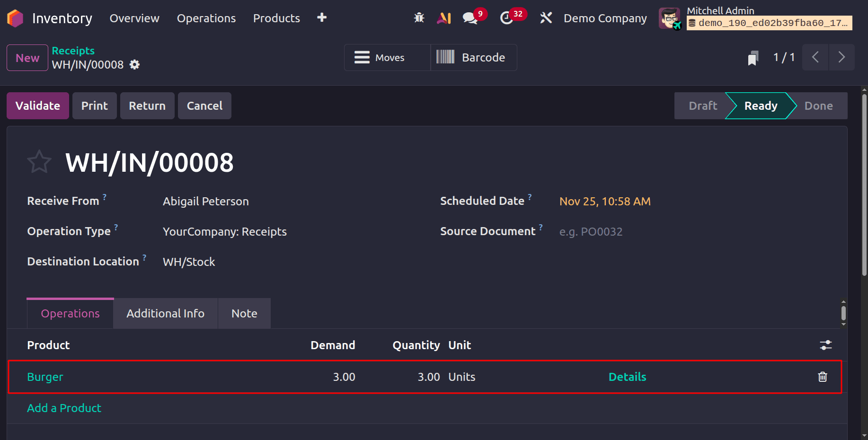Click the support tools wrench icon
The height and width of the screenshot is (440, 868).
[x=545, y=18]
